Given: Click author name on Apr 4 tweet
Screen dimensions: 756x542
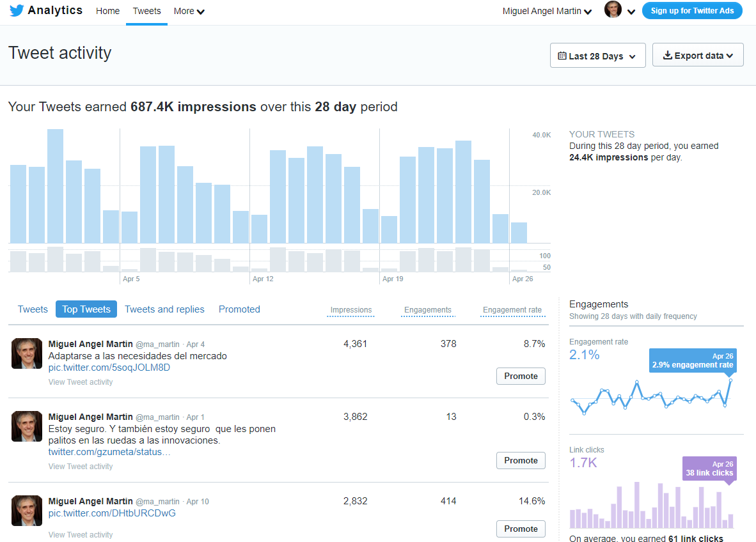Looking at the screenshot, I should (90, 344).
